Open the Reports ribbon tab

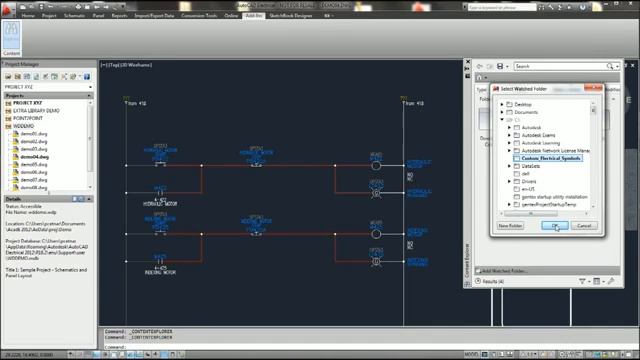(x=120, y=16)
